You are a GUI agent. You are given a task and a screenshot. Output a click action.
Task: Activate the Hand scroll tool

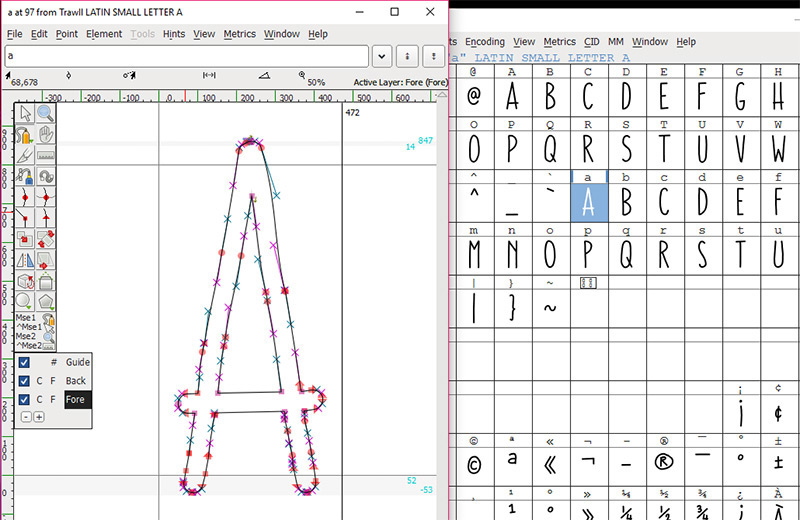[x=45, y=135]
